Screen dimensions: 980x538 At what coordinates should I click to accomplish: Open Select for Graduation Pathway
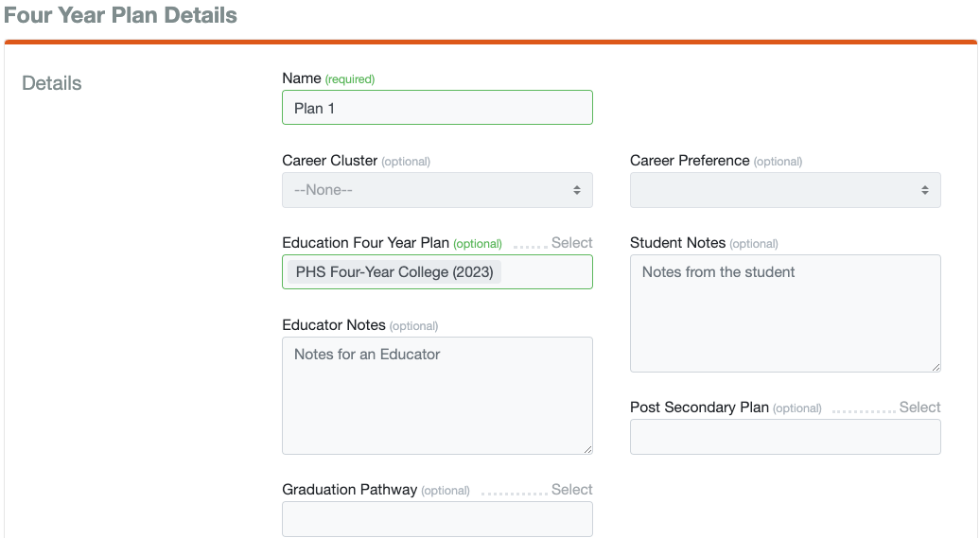click(x=571, y=490)
